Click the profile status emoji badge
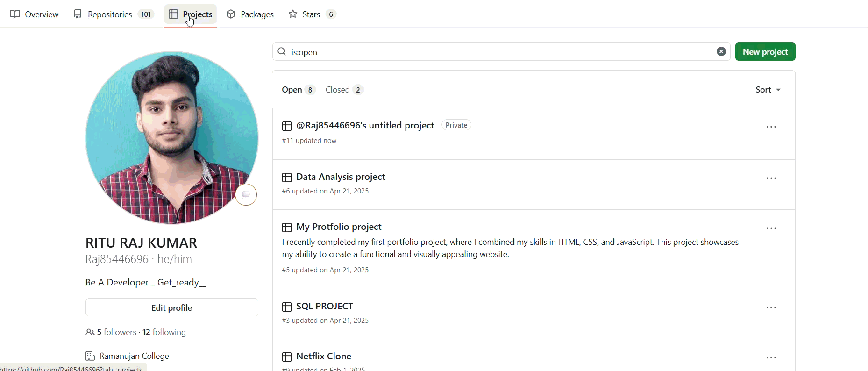The height and width of the screenshot is (371, 868). [x=246, y=194]
